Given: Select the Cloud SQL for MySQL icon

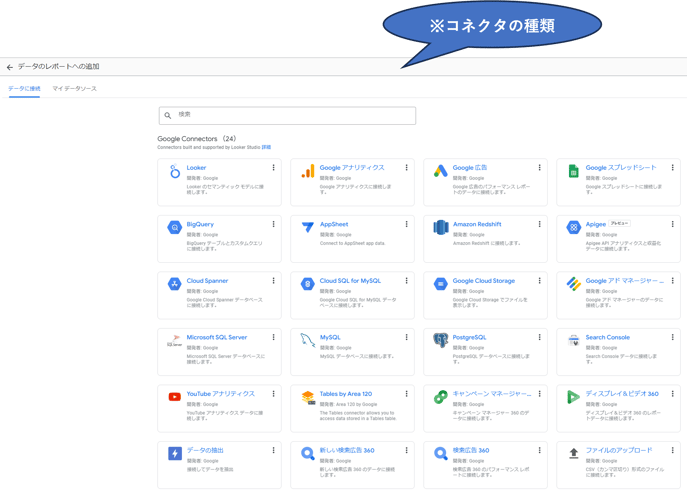Looking at the screenshot, I should [x=308, y=284].
